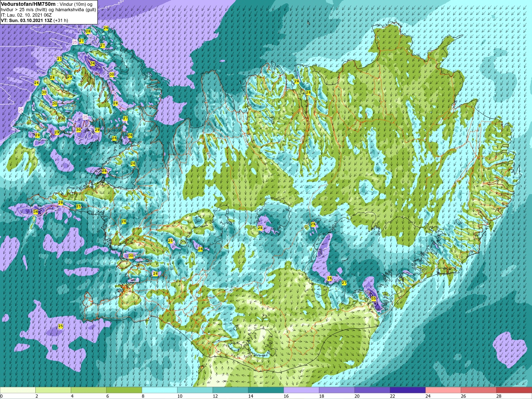Pick the 10–12 aqua legend swatch
Screen dimensions: 532x399
tap(195, 390)
